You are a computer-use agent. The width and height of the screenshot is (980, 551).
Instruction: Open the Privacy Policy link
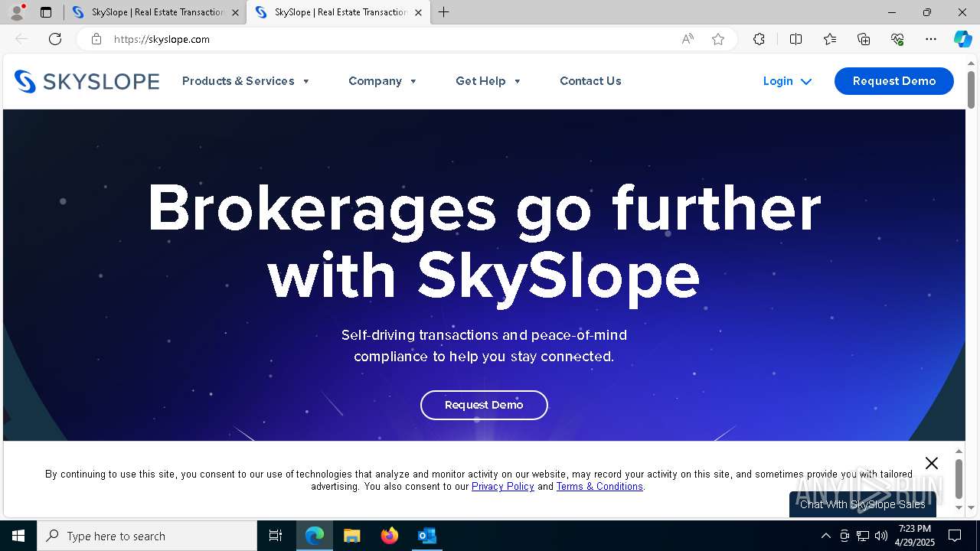click(503, 486)
